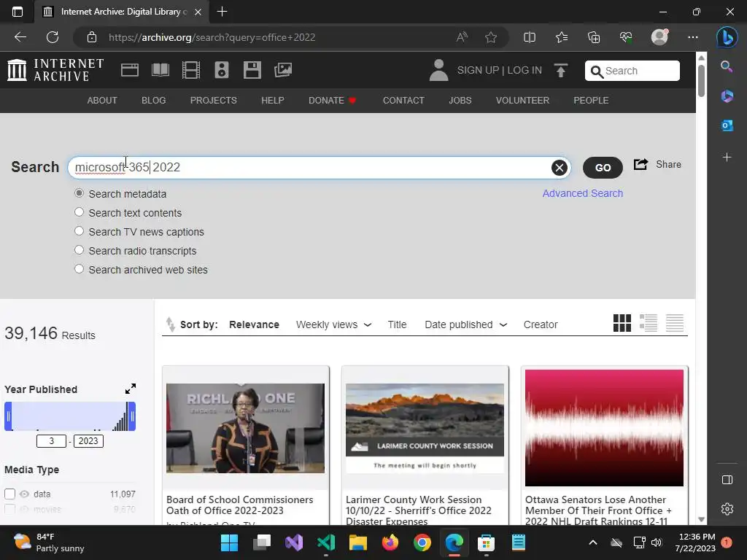Image resolution: width=747 pixels, height=560 pixels.
Task: Open the BLOG menu item
Action: (x=153, y=101)
